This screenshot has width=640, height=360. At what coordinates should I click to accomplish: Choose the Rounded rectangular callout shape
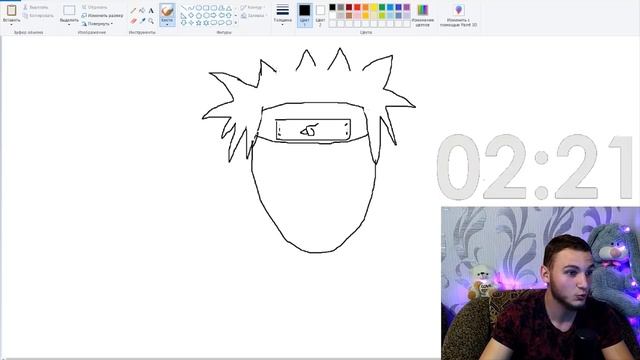[x=213, y=22]
